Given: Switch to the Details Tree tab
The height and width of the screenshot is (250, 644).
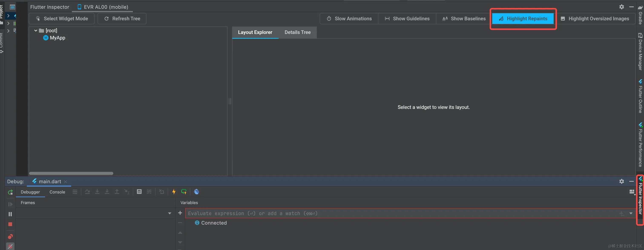Looking at the screenshot, I should coord(298,32).
